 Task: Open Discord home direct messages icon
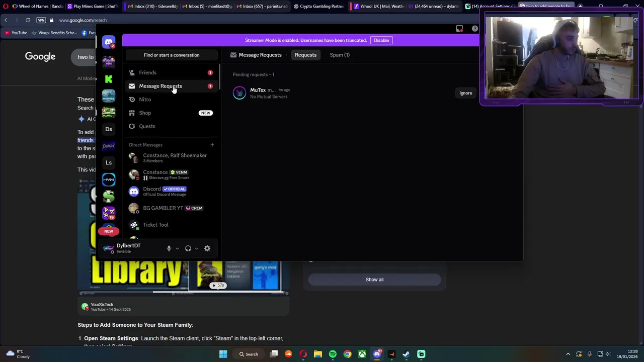coord(109,42)
